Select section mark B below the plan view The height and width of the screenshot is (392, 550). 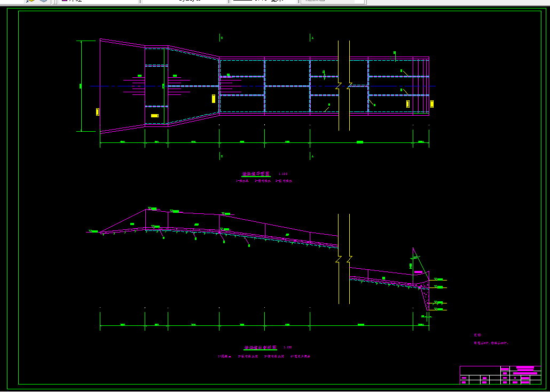(222, 157)
